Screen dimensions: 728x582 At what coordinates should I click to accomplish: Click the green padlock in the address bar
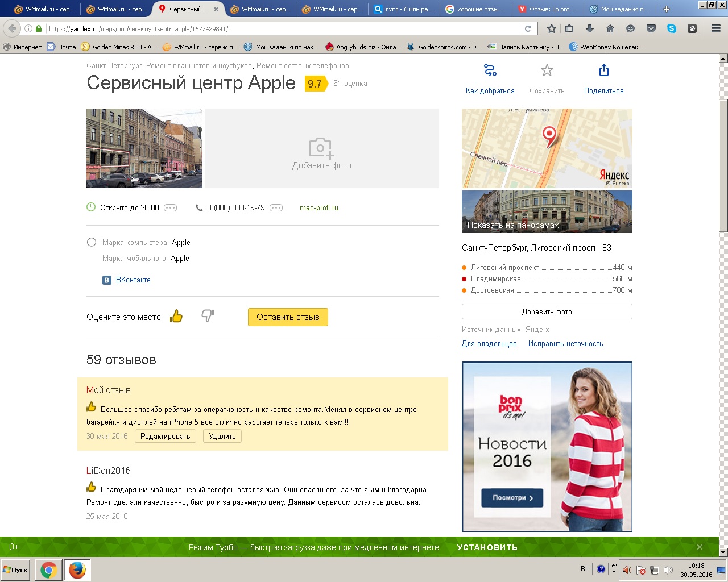(39, 28)
